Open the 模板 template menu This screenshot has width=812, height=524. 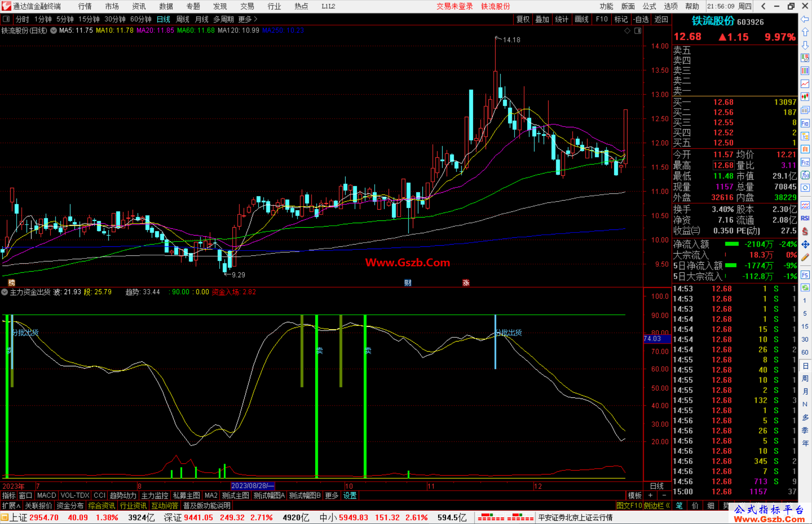pos(635,495)
